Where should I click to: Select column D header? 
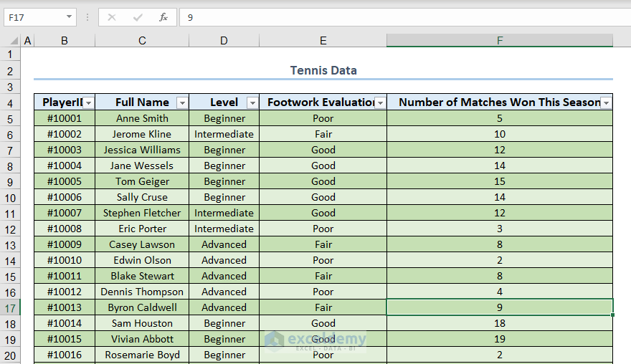click(224, 41)
